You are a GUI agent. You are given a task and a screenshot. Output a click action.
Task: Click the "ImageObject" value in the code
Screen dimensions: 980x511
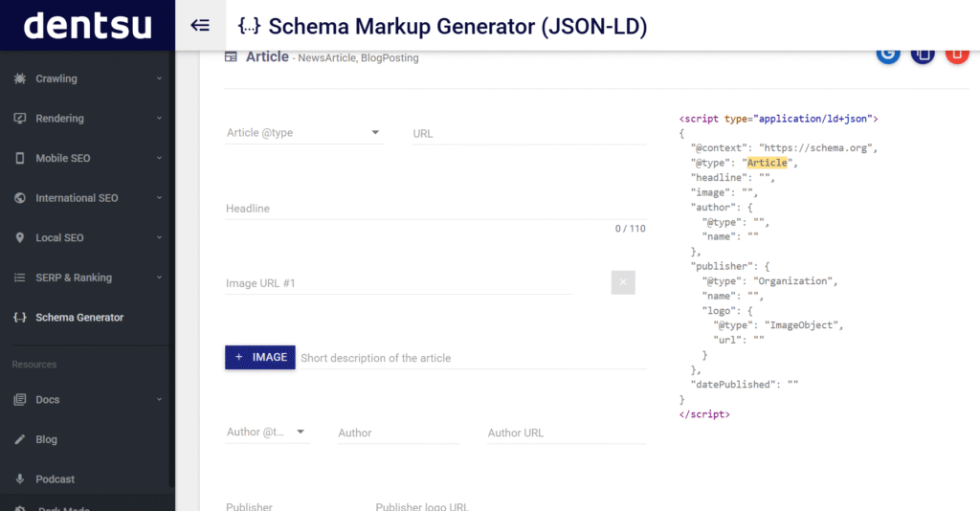[x=804, y=325]
